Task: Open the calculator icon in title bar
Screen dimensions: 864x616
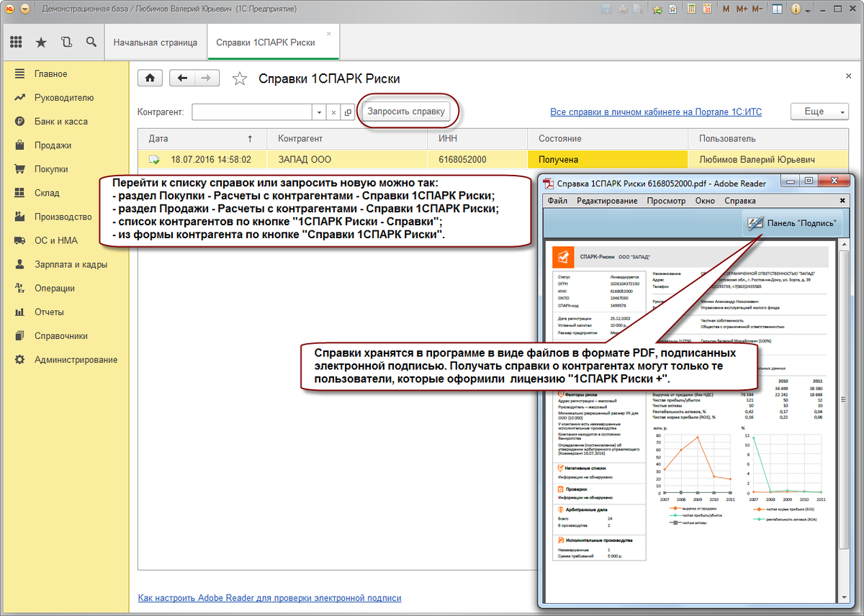Action: tap(691, 10)
